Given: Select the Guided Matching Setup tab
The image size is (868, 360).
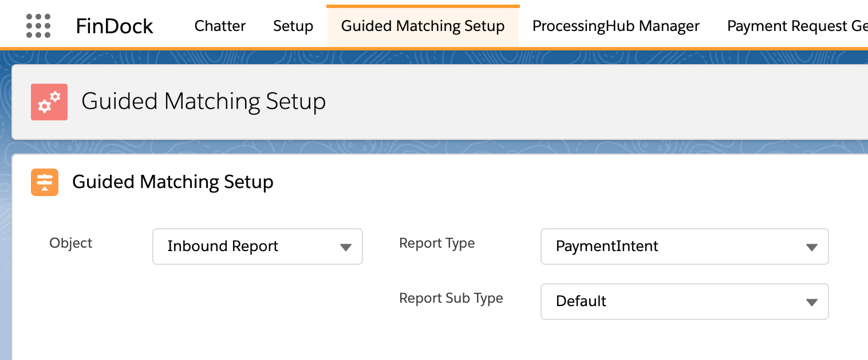Looking at the screenshot, I should pyautogui.click(x=423, y=26).
